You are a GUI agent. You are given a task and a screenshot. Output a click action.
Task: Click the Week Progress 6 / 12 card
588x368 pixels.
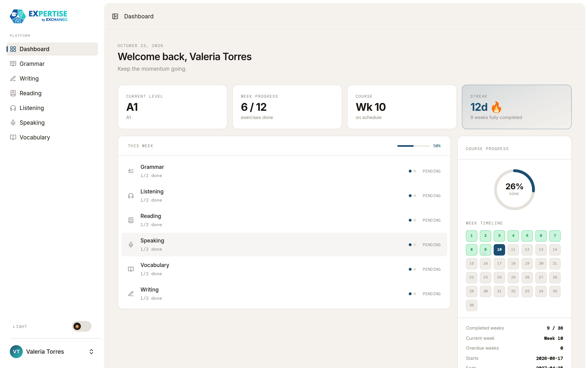[x=287, y=107]
